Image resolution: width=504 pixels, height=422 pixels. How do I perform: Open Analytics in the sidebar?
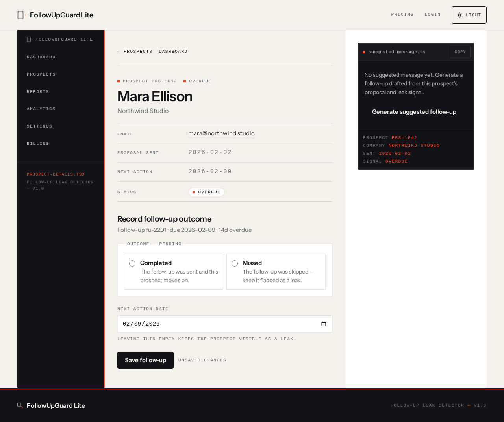pyautogui.click(x=41, y=109)
